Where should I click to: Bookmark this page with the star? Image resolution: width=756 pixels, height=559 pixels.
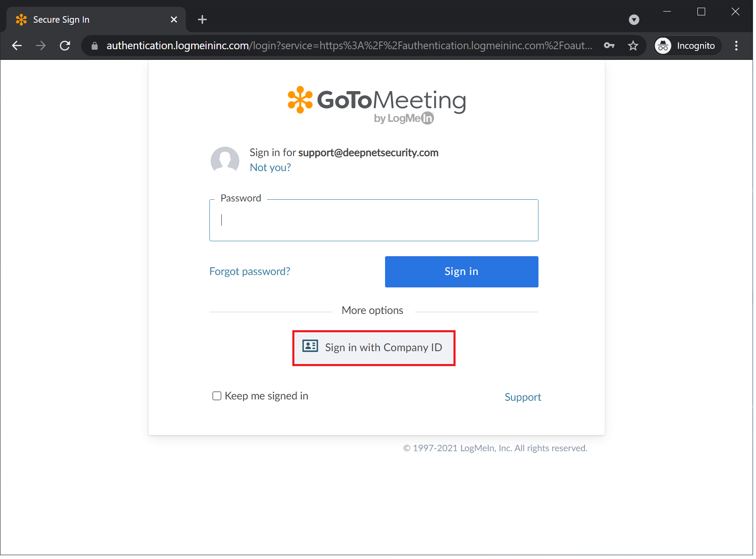click(x=633, y=46)
